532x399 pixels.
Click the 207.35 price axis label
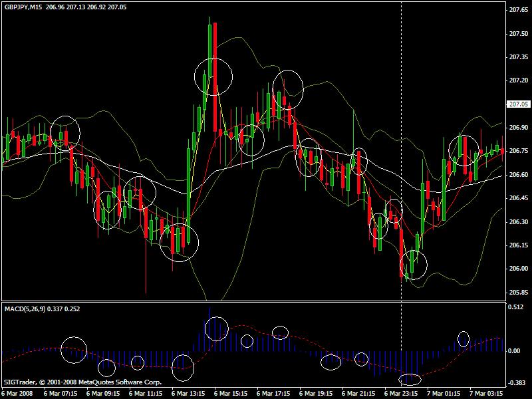pyautogui.click(x=519, y=57)
